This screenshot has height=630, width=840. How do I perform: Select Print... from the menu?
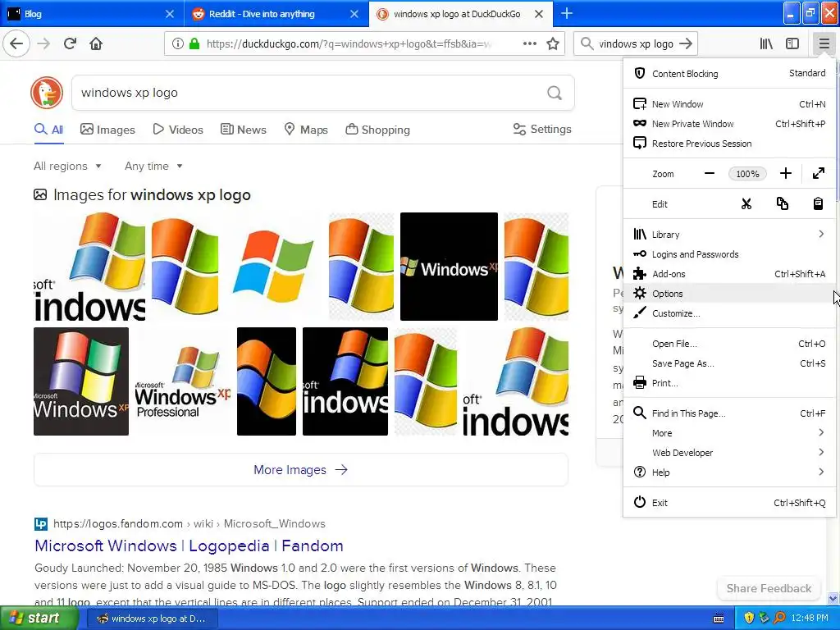pyautogui.click(x=729, y=383)
